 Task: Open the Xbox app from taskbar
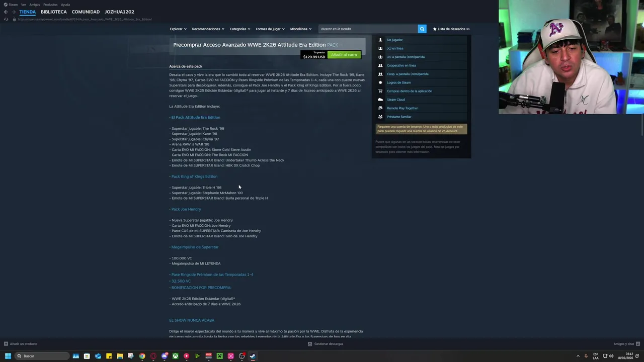pyautogui.click(x=175, y=356)
